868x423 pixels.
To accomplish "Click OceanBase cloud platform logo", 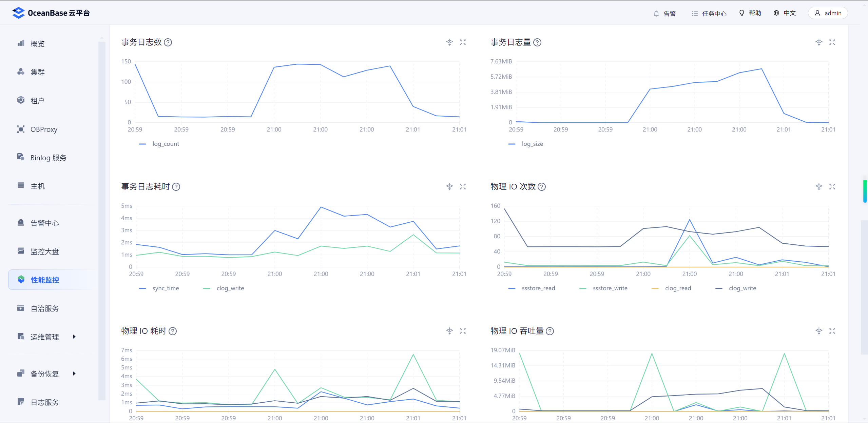I will [x=51, y=13].
